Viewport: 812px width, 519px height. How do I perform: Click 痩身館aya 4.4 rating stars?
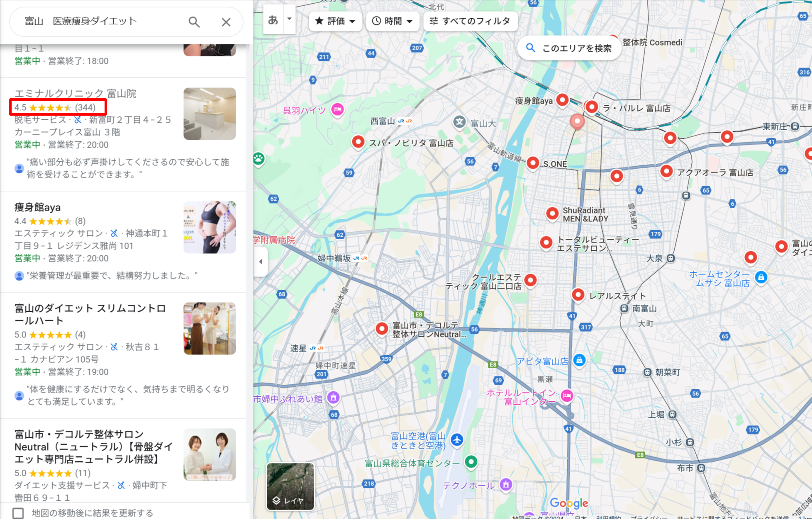(50, 221)
